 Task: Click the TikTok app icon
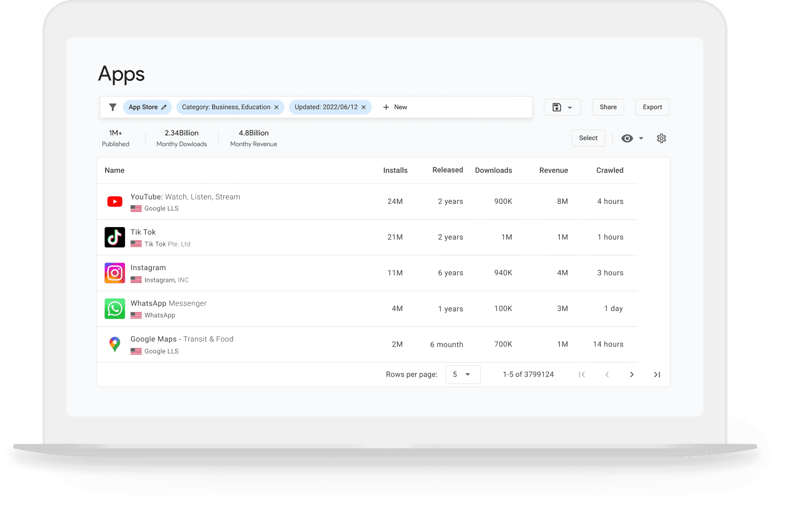pos(115,237)
